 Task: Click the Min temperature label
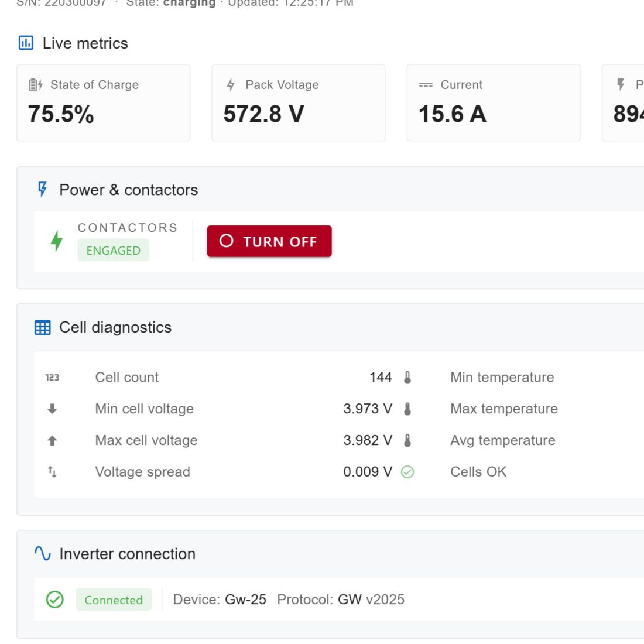pyautogui.click(x=502, y=377)
